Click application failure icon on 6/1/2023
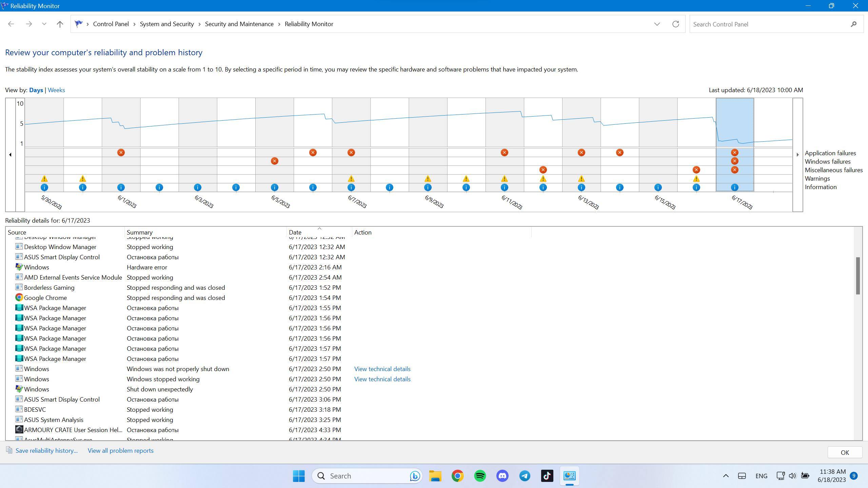 [121, 152]
